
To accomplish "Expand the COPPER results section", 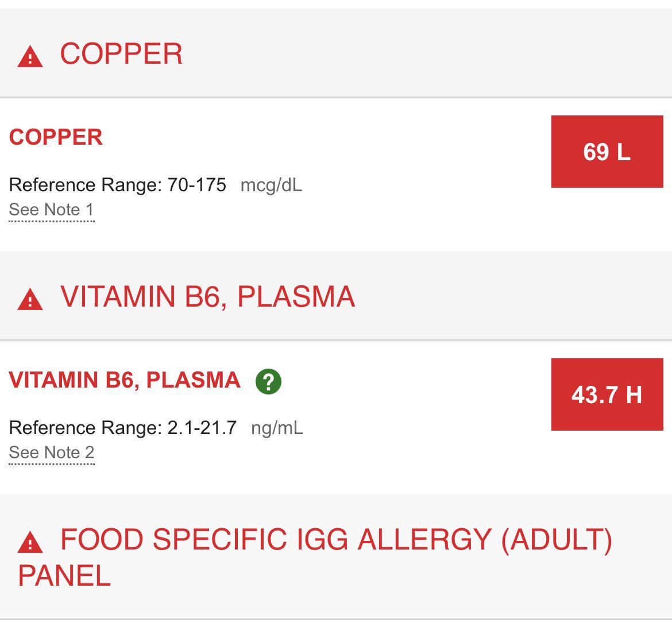I will [x=121, y=54].
